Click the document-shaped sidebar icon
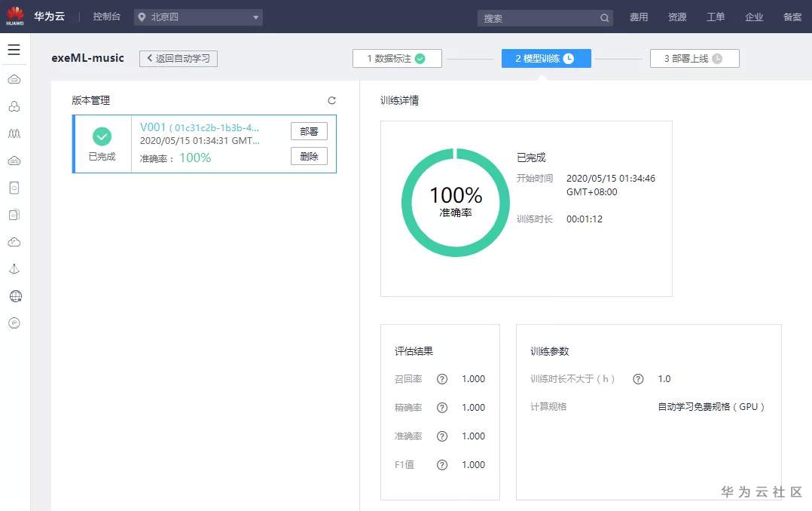Screen dimensions: 812x511 (14, 188)
